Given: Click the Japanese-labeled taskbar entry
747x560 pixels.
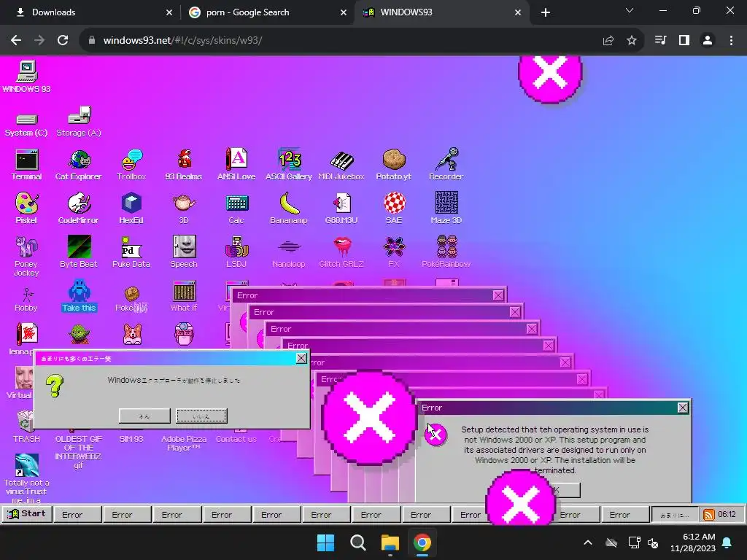Looking at the screenshot, I should point(675,515).
